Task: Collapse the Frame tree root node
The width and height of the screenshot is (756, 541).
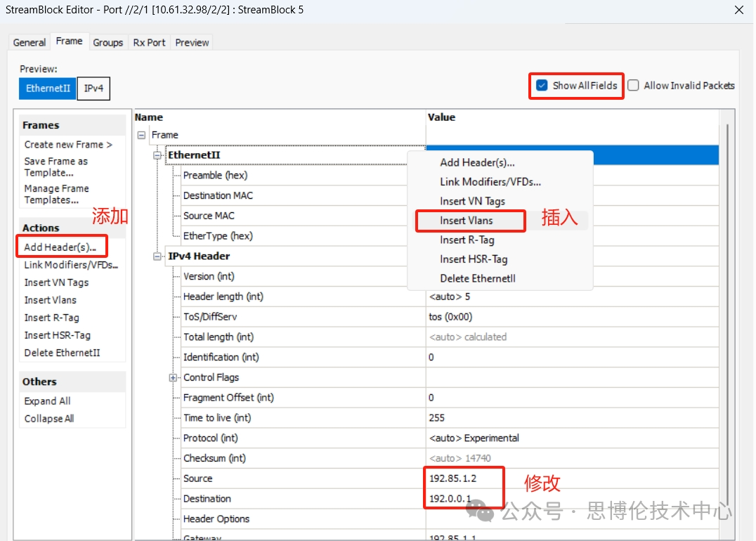Action: pyautogui.click(x=142, y=135)
